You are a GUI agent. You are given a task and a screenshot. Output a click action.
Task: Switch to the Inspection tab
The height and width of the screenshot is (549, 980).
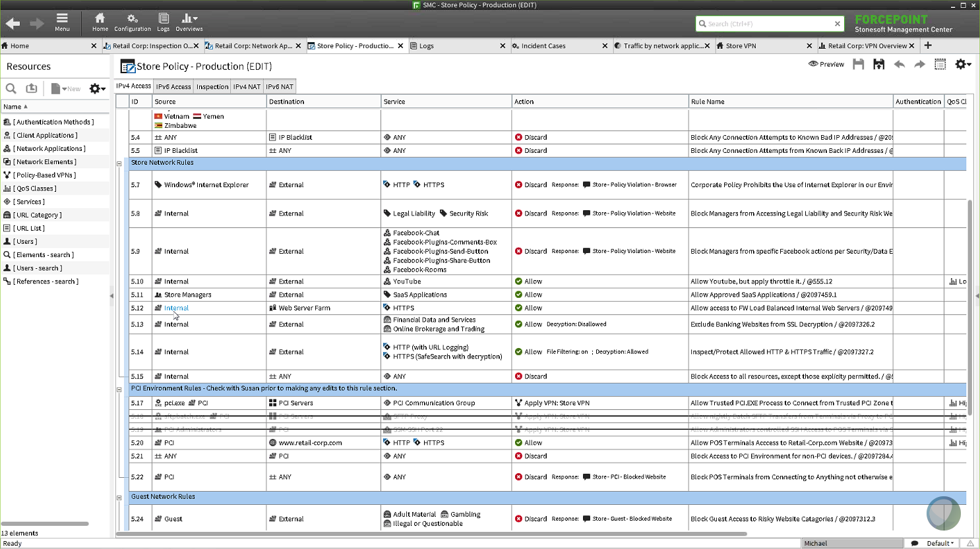212,86
